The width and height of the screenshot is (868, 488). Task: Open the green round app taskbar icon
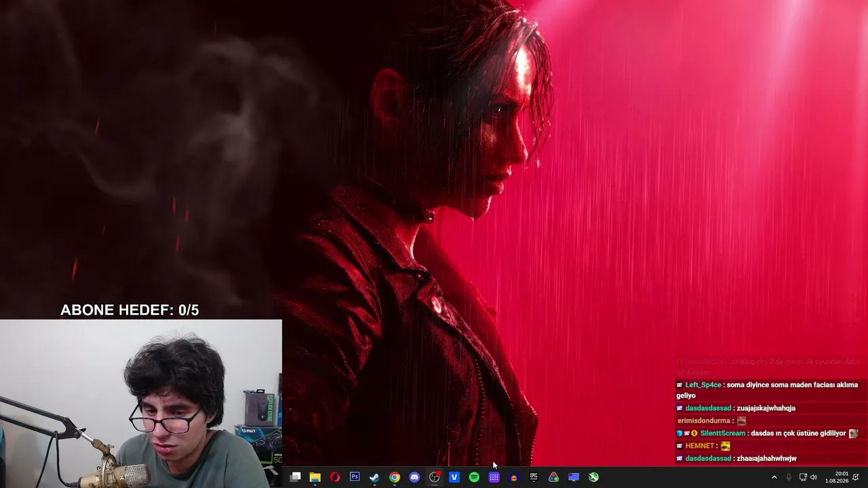point(593,477)
